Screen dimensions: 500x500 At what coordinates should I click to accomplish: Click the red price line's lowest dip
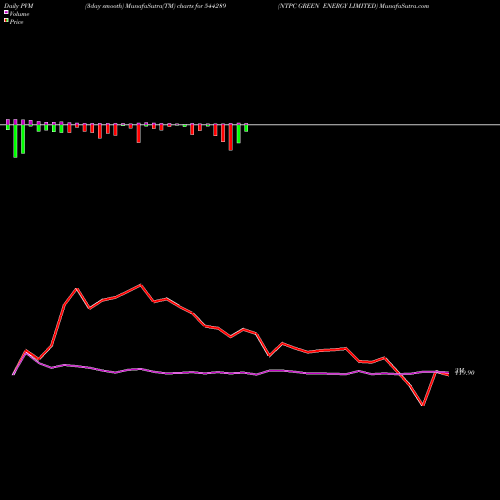click(x=423, y=405)
